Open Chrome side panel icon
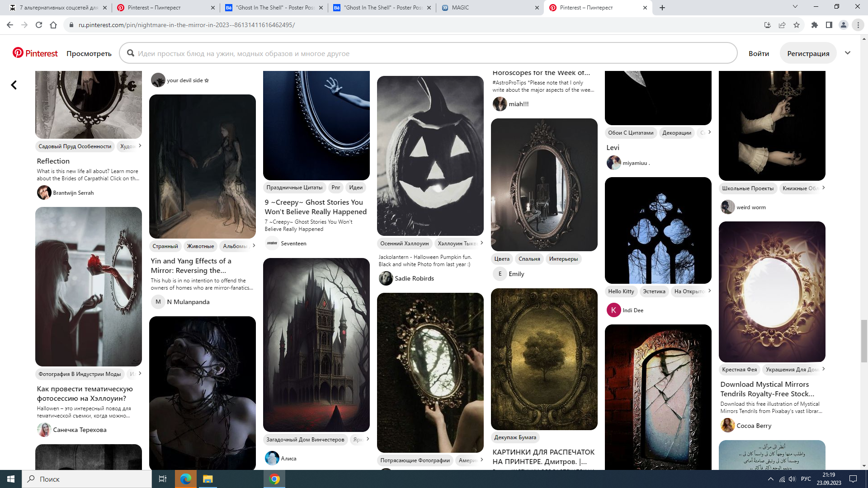868x488 pixels. tap(829, 25)
